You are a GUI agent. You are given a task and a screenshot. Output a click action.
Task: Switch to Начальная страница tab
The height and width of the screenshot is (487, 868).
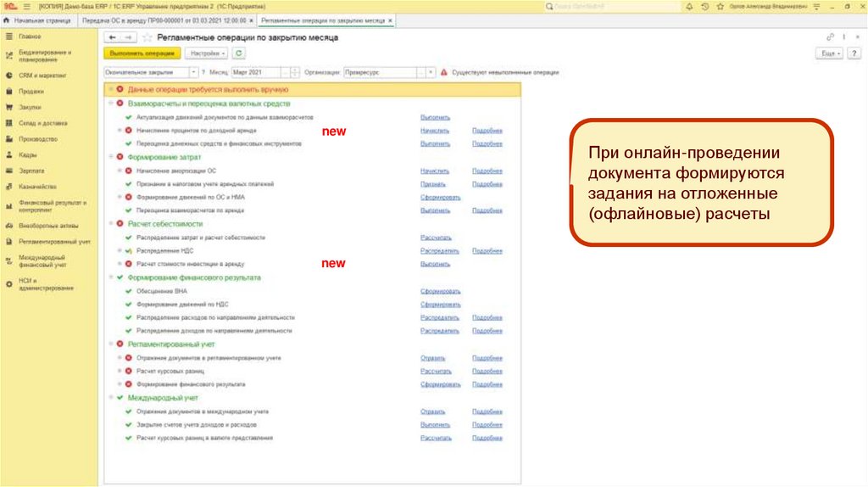[42, 20]
